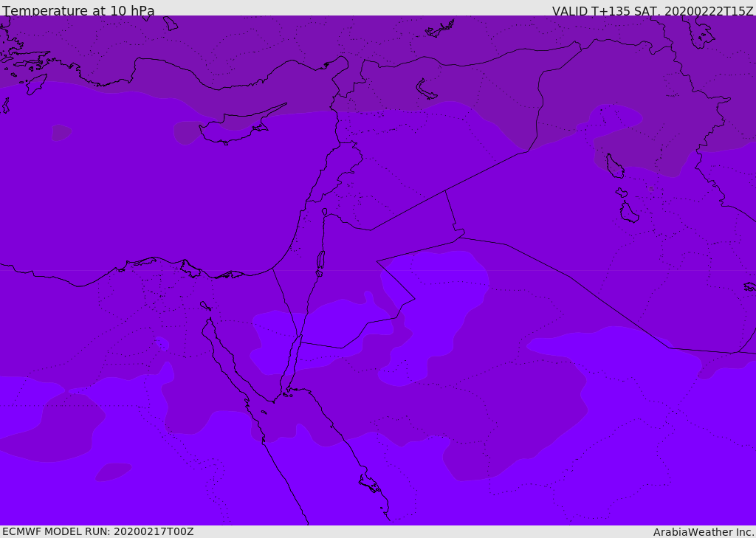Click the 'Temperature at 10 hPa' title
This screenshot has width=756, height=538.
click(78, 10)
